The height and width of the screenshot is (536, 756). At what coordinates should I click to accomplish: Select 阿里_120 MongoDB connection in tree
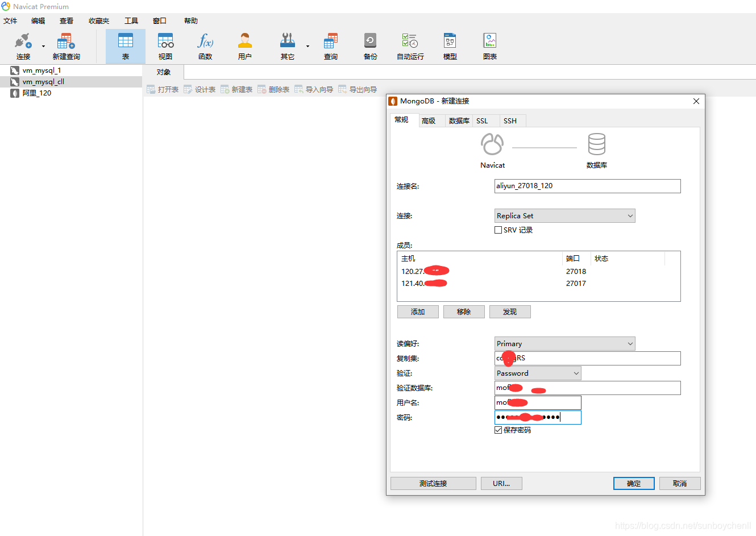point(71,93)
